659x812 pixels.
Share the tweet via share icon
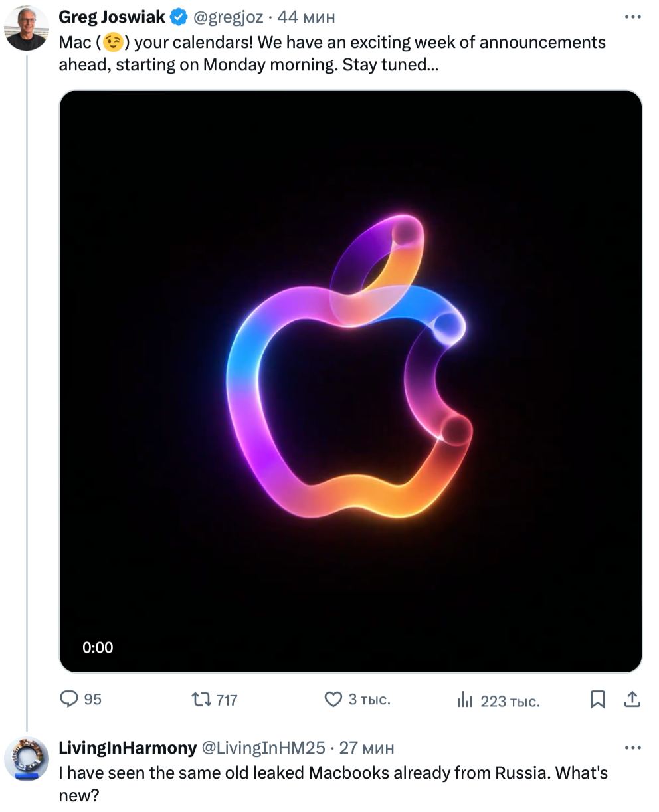tap(632, 699)
